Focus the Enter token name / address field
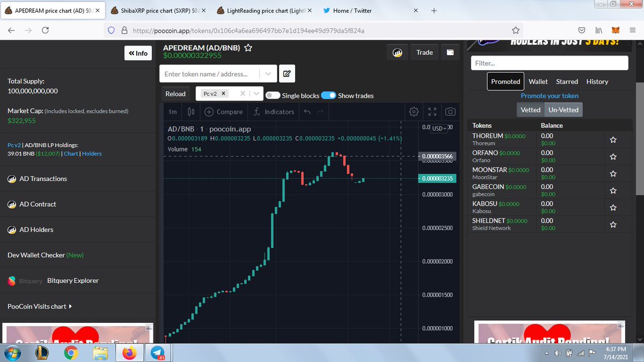644x362 pixels. point(210,73)
